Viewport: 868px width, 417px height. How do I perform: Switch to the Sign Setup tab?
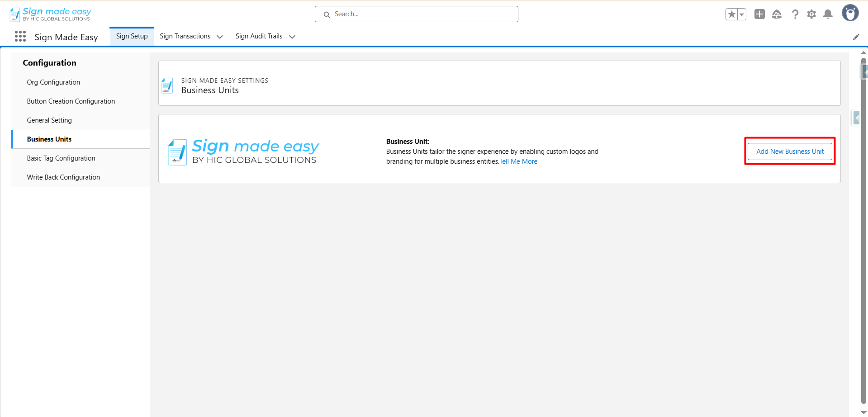point(132,36)
